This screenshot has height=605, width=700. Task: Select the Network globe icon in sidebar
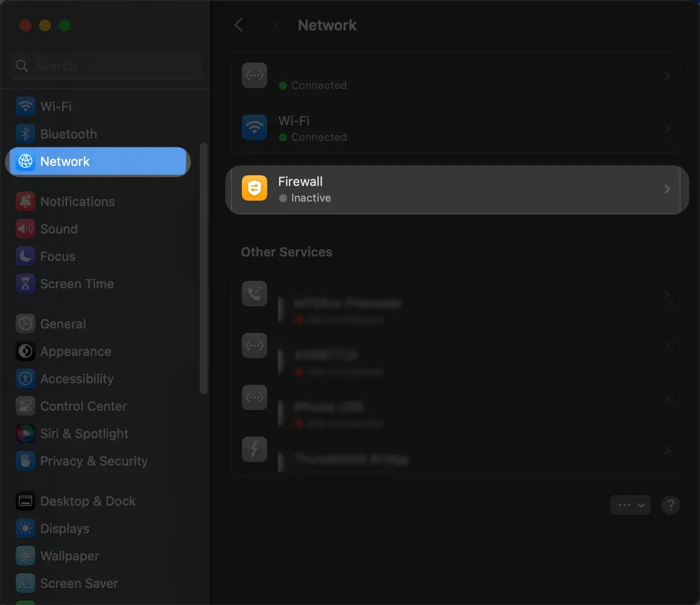25,161
